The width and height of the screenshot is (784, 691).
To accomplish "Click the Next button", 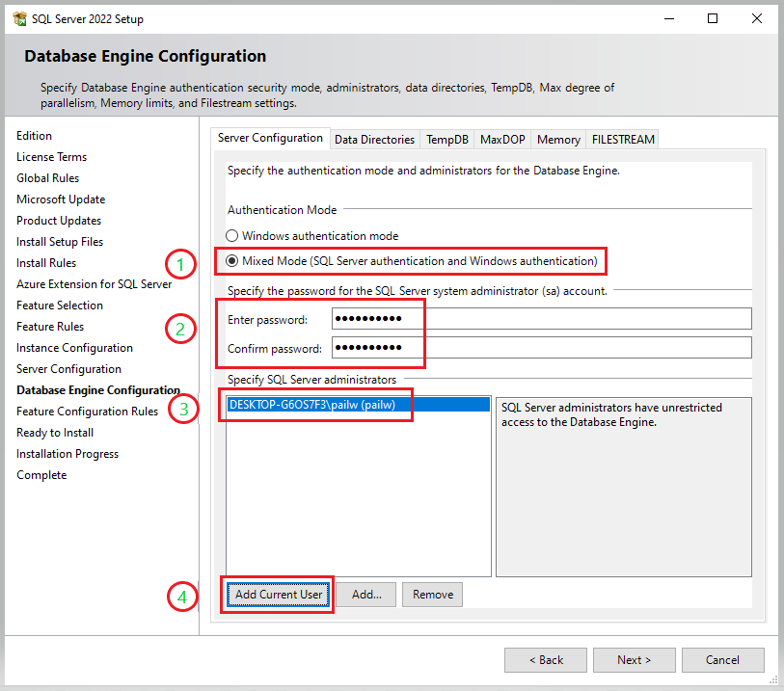I will 634,660.
